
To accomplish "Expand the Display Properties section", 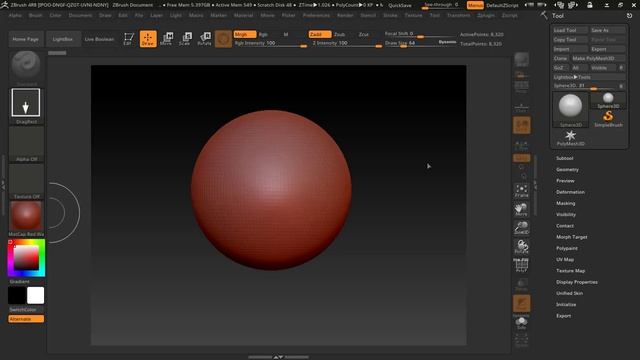I will click(x=577, y=282).
